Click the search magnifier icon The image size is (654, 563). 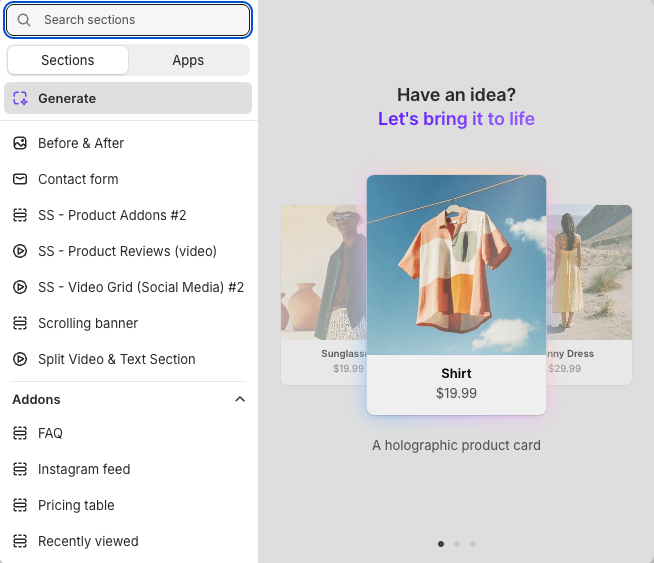[24, 20]
